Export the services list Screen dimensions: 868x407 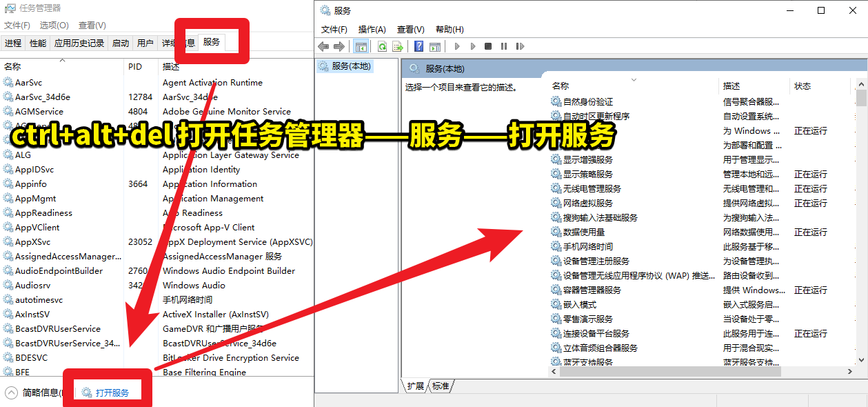[398, 46]
